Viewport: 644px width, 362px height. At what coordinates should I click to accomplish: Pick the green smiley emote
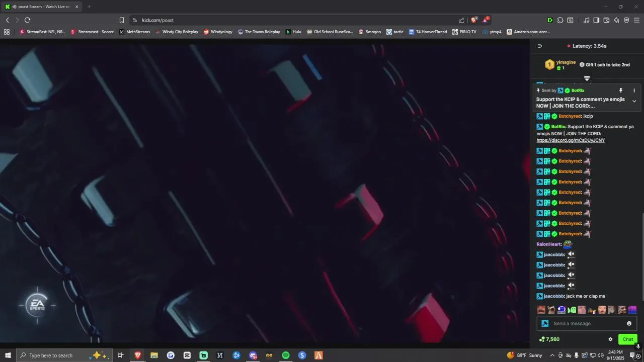coord(572,310)
